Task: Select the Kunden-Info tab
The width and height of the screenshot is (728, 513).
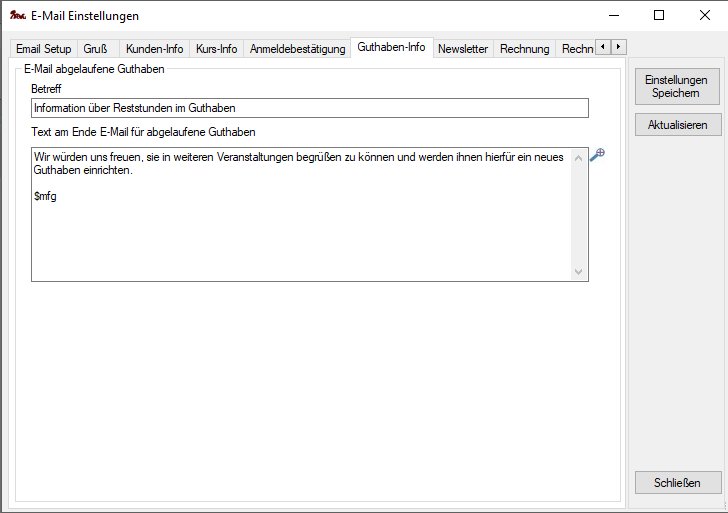Action: point(154,49)
